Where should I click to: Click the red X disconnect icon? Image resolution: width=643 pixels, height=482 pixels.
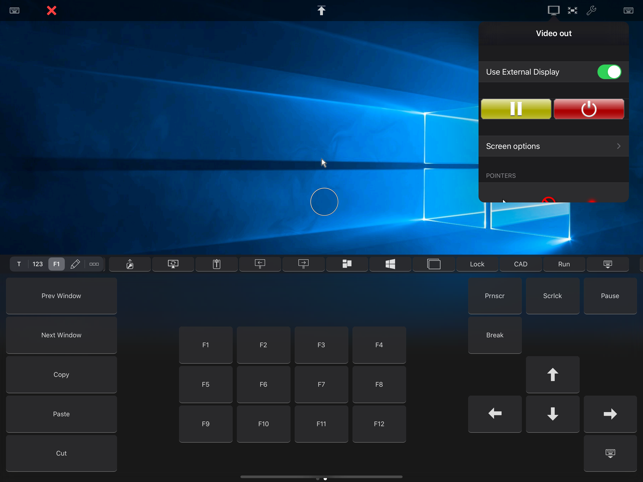click(x=51, y=10)
